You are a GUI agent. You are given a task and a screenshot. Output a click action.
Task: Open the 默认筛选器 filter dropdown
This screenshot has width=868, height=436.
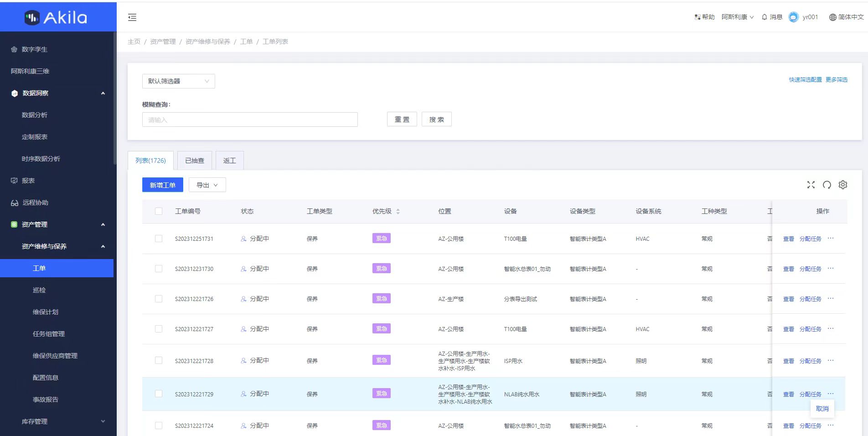[179, 81]
